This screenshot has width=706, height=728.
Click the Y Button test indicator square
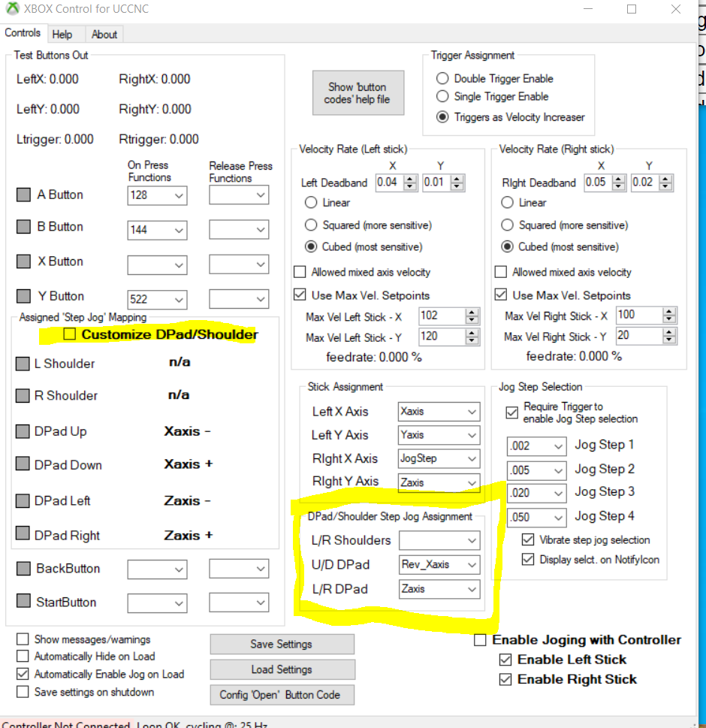pos(24,296)
